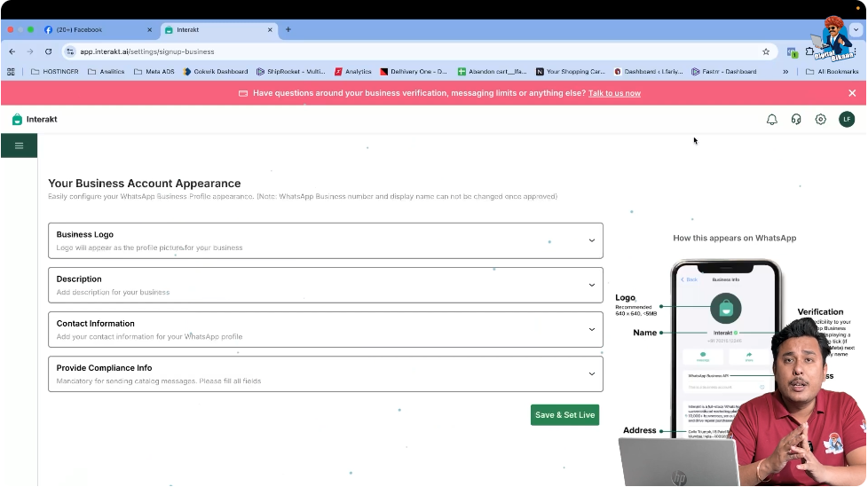Open the support headset icon

796,120
